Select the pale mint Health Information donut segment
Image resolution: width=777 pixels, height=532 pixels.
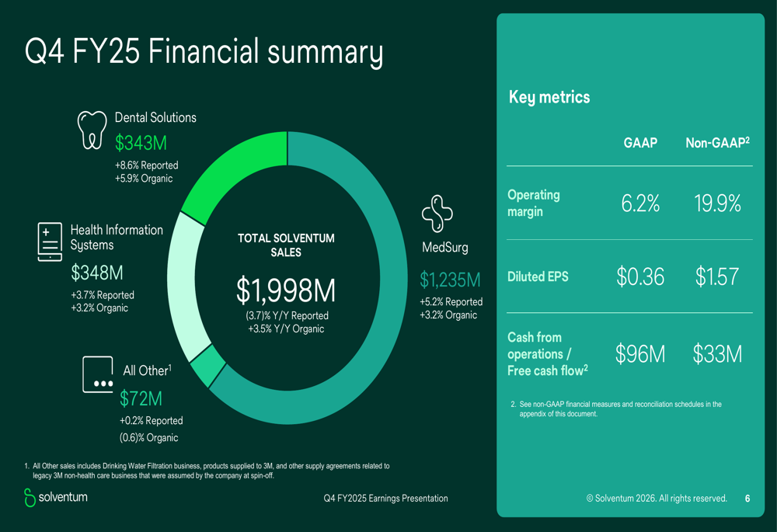[x=186, y=287]
